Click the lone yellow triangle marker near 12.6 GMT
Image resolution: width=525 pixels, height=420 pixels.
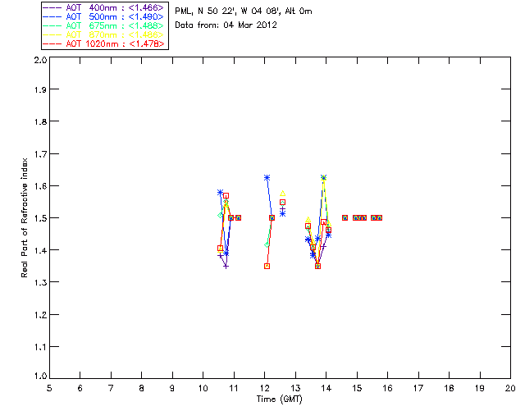tap(282, 194)
